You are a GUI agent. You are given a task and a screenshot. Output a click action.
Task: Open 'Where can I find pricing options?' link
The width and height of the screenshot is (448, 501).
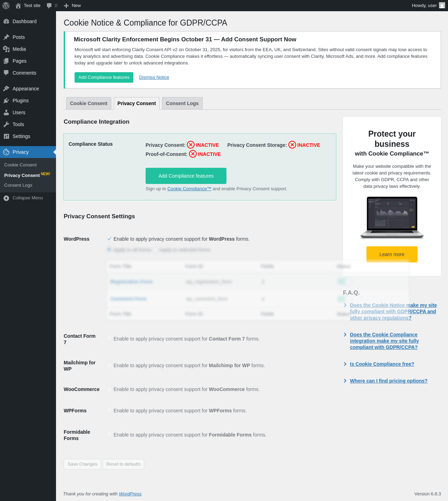[x=388, y=381]
